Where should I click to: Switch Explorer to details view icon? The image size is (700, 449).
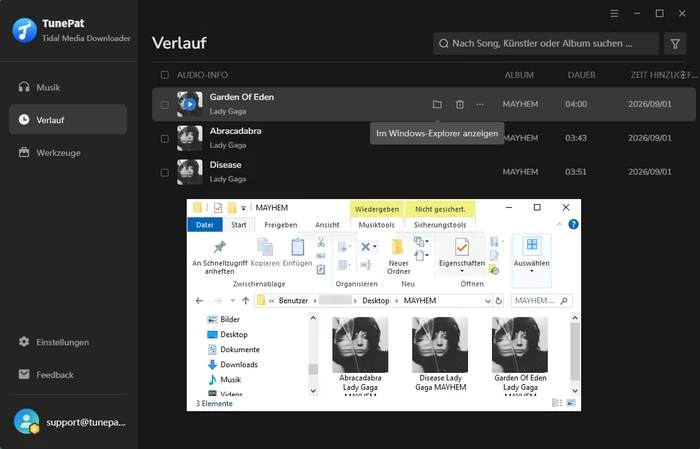(x=557, y=403)
